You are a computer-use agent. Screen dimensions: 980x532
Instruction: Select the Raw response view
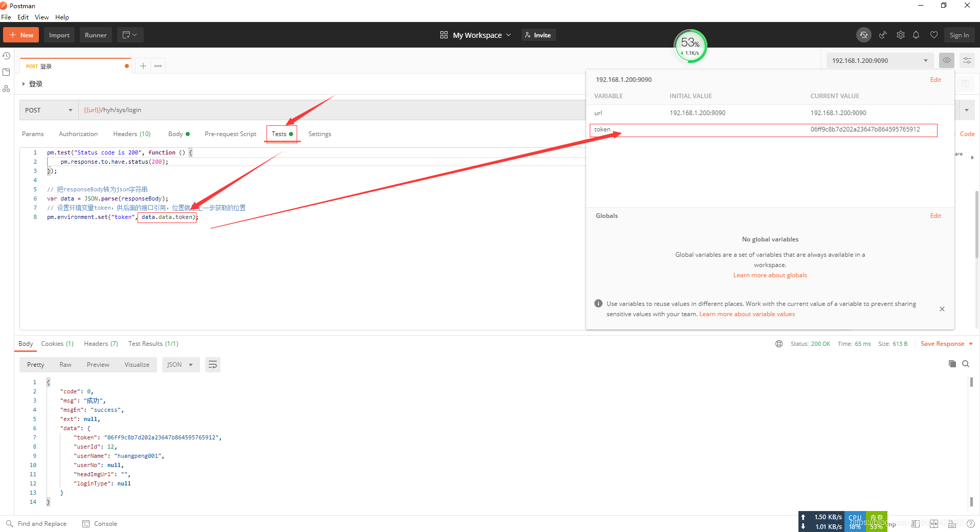(65, 365)
